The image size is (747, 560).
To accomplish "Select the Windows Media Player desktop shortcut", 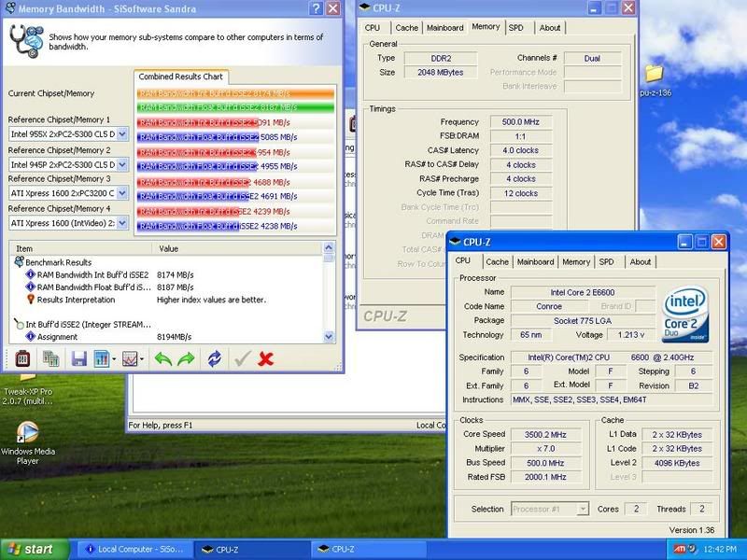I will (28, 442).
